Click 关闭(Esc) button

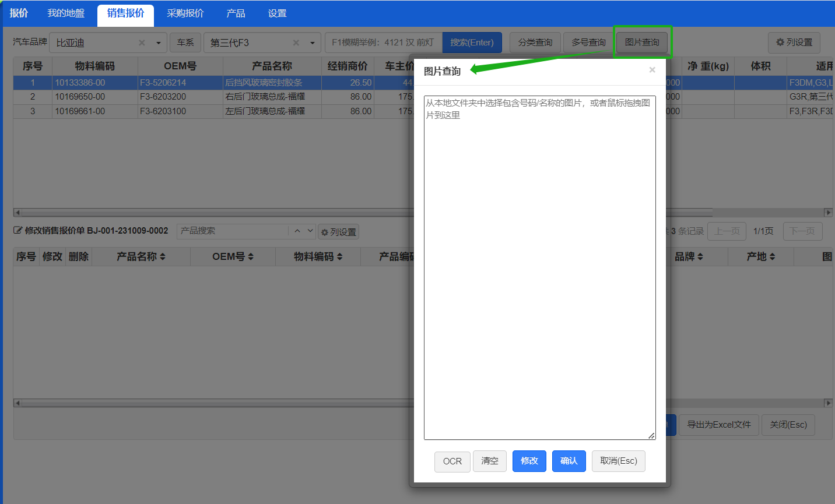coord(788,425)
